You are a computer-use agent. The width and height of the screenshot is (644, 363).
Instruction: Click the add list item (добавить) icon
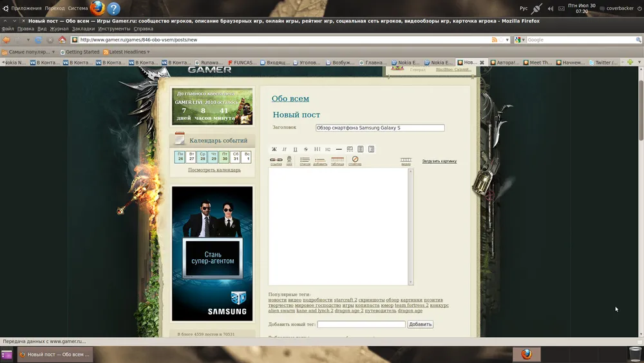320,161
